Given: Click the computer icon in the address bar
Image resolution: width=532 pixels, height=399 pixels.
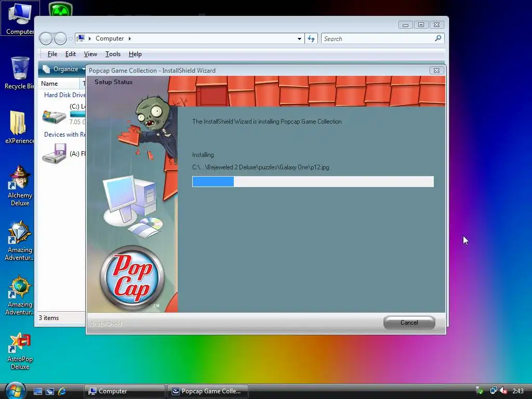Looking at the screenshot, I should click(x=81, y=38).
